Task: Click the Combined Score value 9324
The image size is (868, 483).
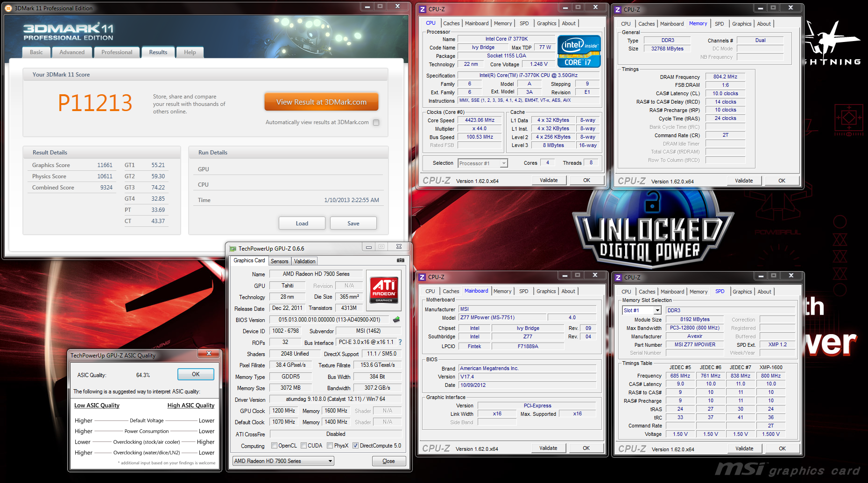Action: coord(106,188)
